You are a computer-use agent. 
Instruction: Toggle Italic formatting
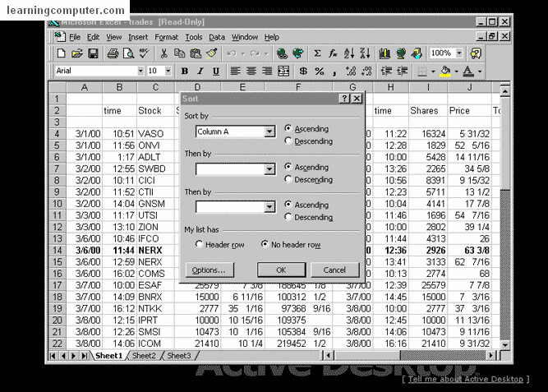coord(200,71)
